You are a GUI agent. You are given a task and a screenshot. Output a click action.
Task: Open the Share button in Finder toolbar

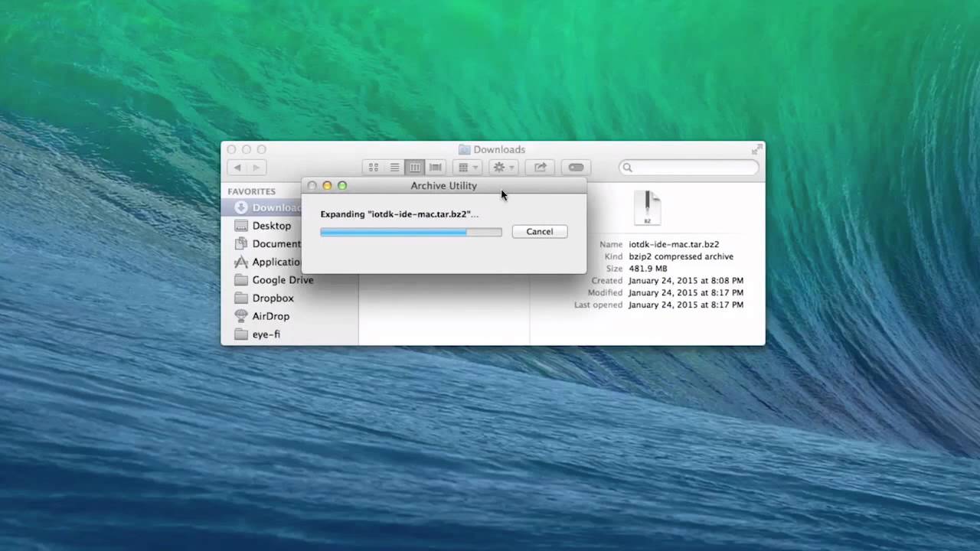tap(540, 168)
